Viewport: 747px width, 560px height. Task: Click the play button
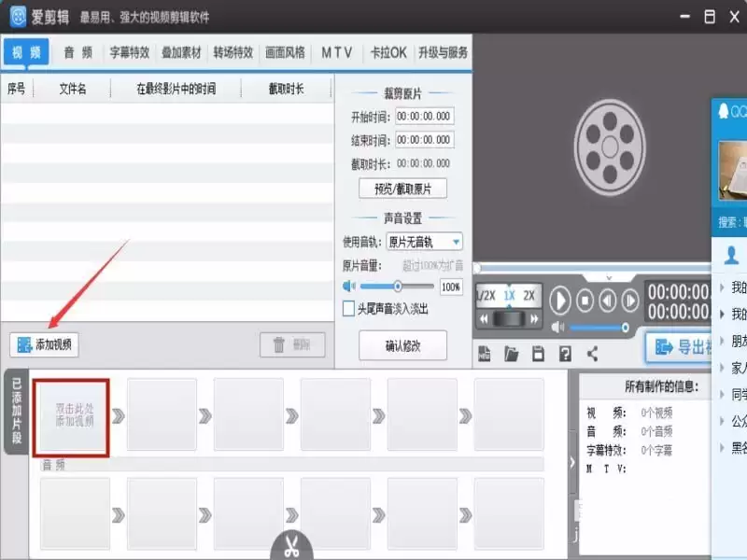[x=559, y=301]
